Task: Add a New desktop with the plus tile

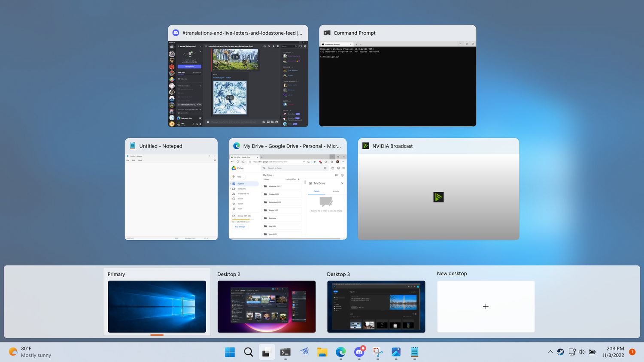Action: coord(486,306)
